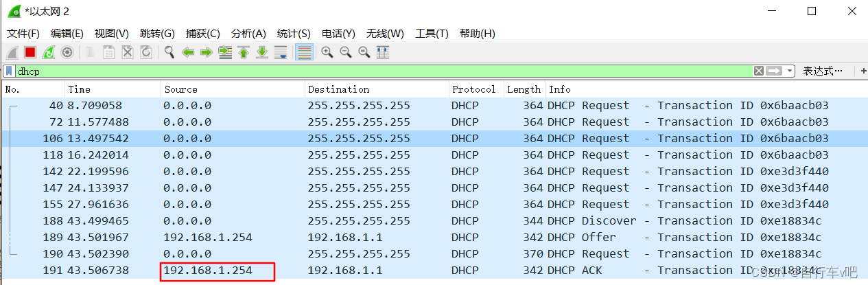The width and height of the screenshot is (868, 285).
Task: Sort by the Info column header
Action: point(706,89)
